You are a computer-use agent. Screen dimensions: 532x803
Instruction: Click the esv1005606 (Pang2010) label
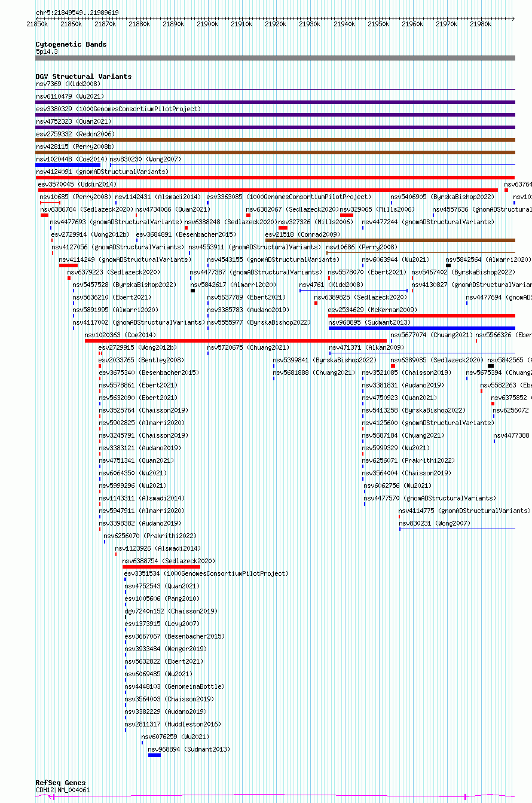pyautogui.click(x=162, y=599)
